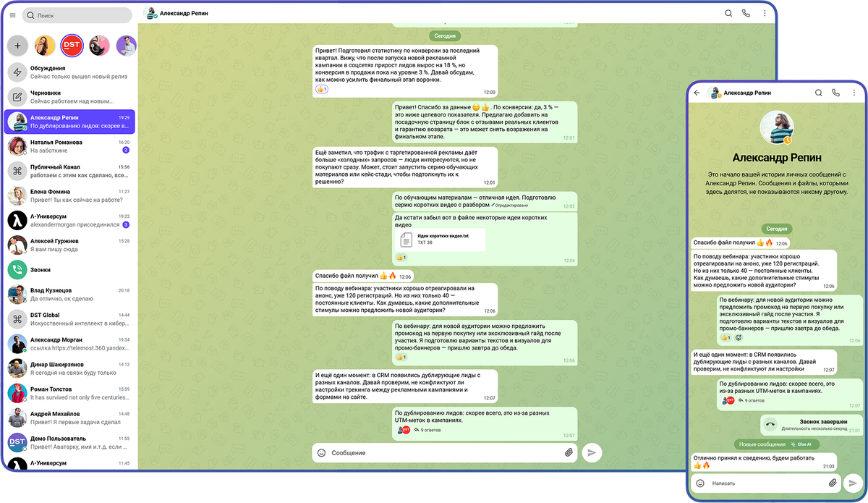Image resolution: width=868 pixels, height=503 pixels.
Task: Click the plus button to add story
Action: coord(17,46)
